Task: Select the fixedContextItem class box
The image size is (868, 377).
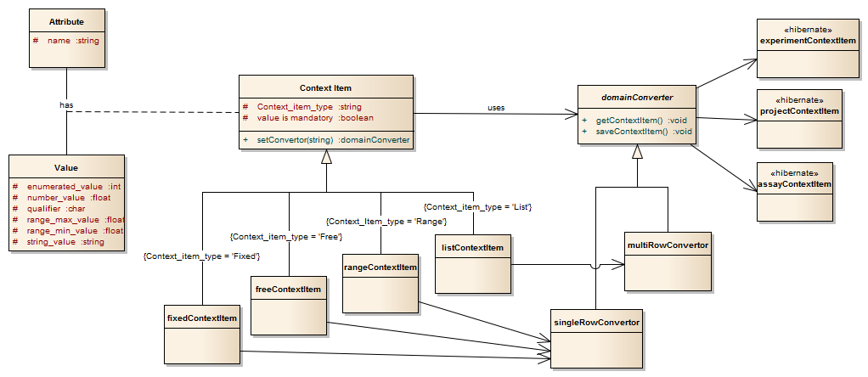Action: pyautogui.click(x=201, y=318)
